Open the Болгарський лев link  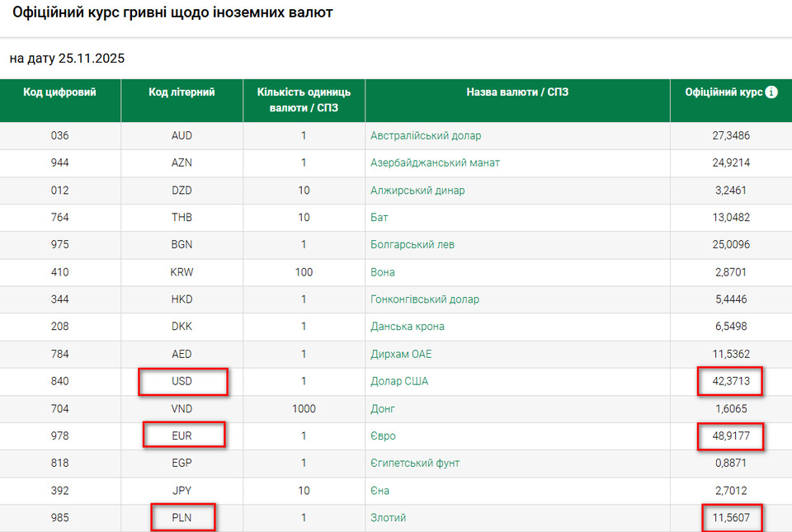coord(412,245)
